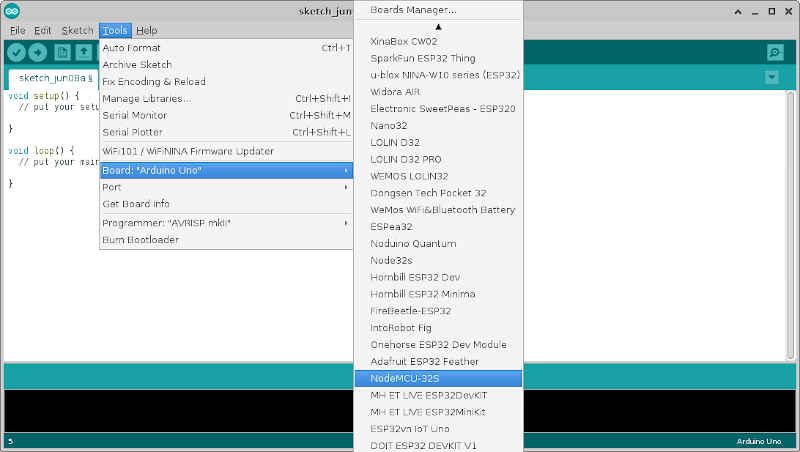Select Hornbill ESP32 Minima board

[438, 294]
